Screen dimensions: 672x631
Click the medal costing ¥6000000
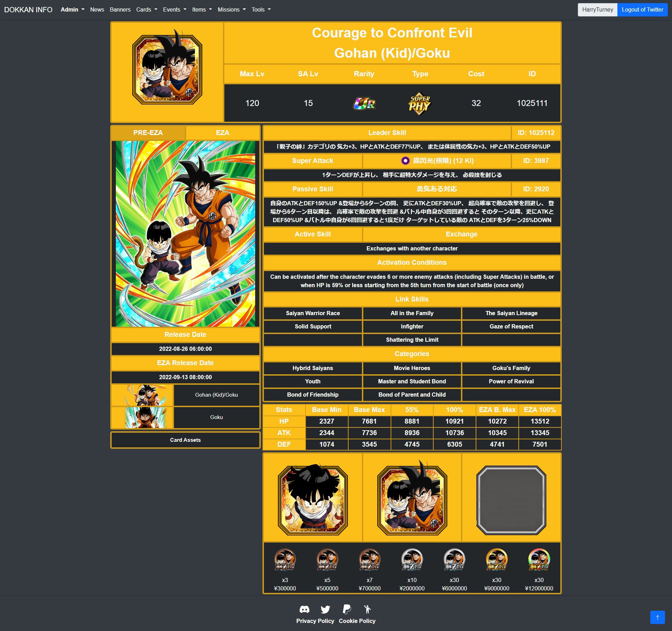click(x=454, y=559)
